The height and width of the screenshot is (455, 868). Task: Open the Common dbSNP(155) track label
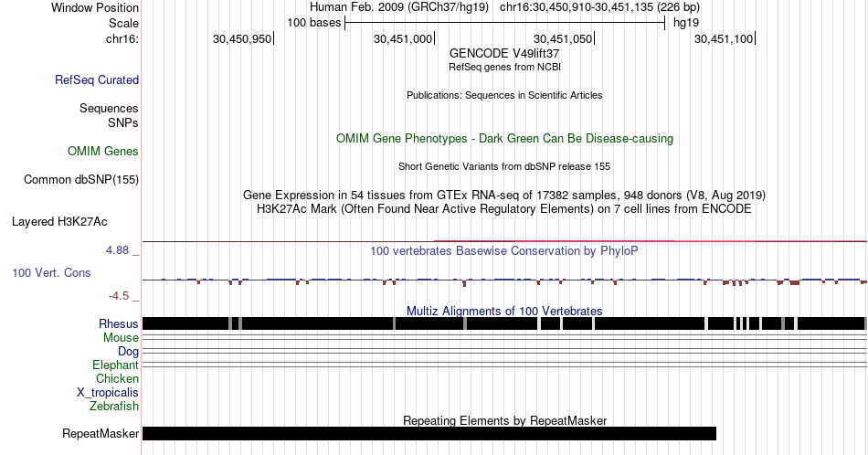[81, 179]
